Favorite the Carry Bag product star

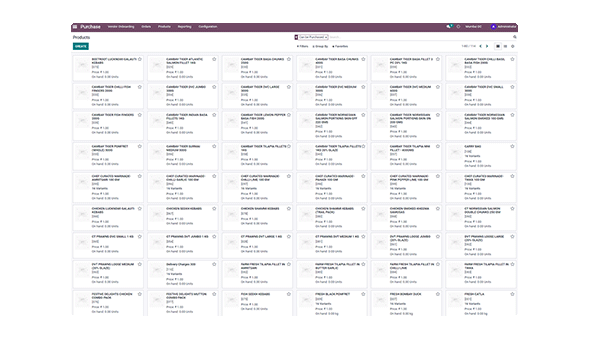click(x=512, y=146)
